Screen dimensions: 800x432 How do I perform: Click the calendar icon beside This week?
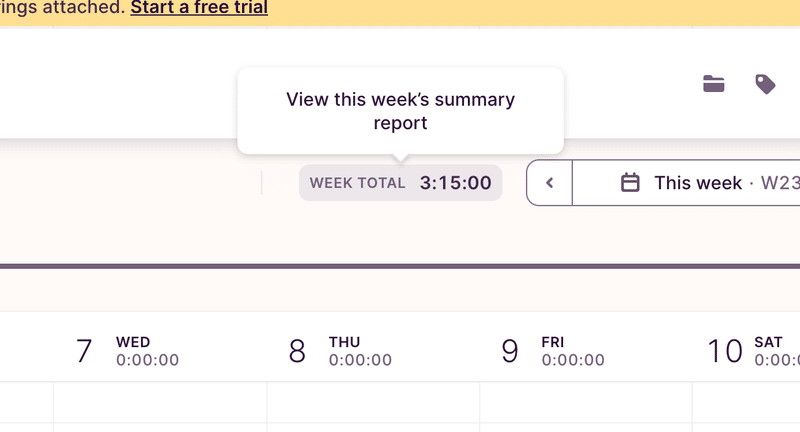(630, 183)
